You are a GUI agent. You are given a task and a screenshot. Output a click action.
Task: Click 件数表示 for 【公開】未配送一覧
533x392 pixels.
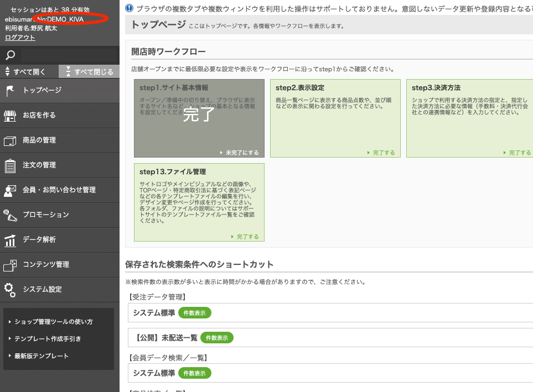(217, 338)
